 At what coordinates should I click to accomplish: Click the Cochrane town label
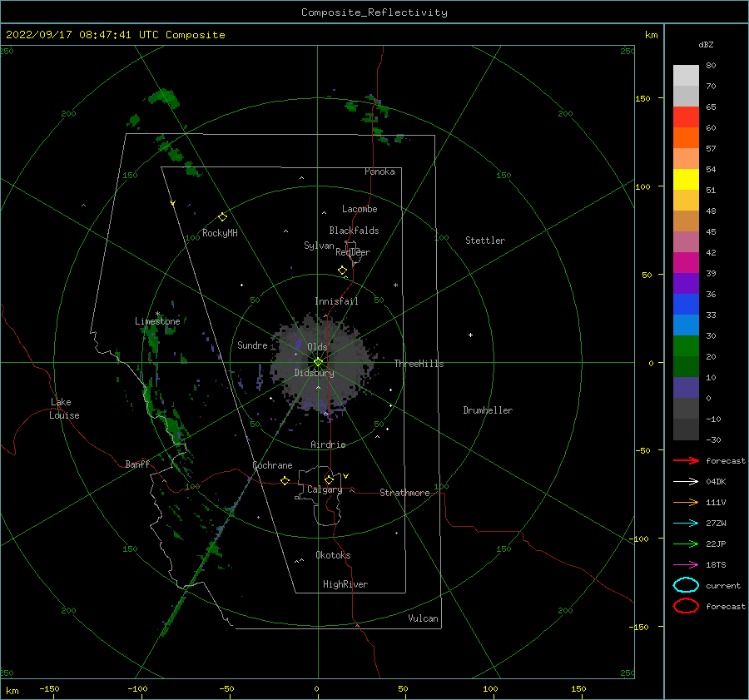tap(272, 465)
